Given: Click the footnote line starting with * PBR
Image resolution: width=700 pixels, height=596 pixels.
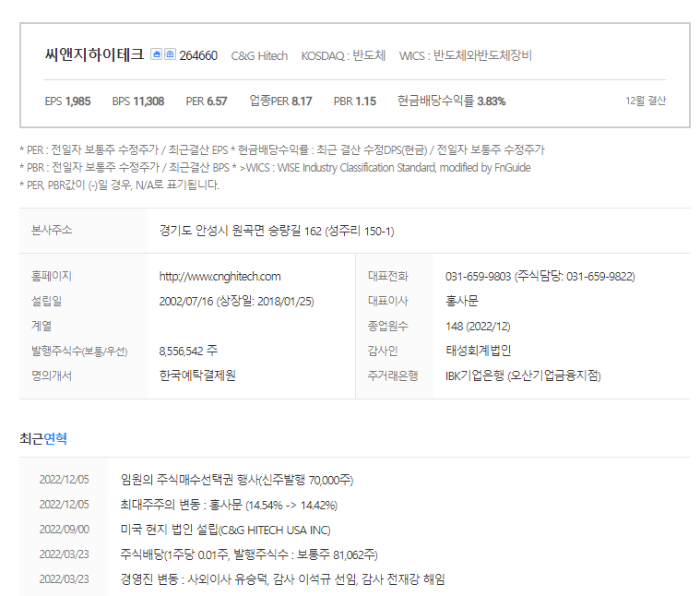Looking at the screenshot, I should (275, 167).
